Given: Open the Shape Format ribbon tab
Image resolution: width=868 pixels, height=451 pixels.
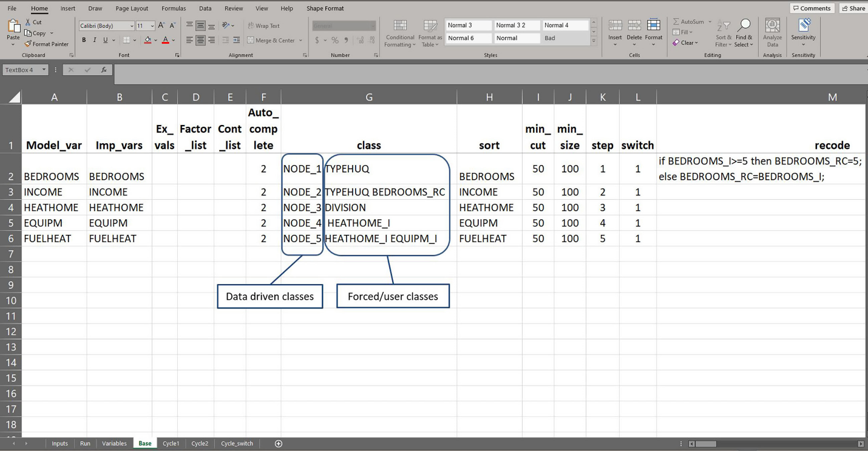Looking at the screenshot, I should point(325,8).
